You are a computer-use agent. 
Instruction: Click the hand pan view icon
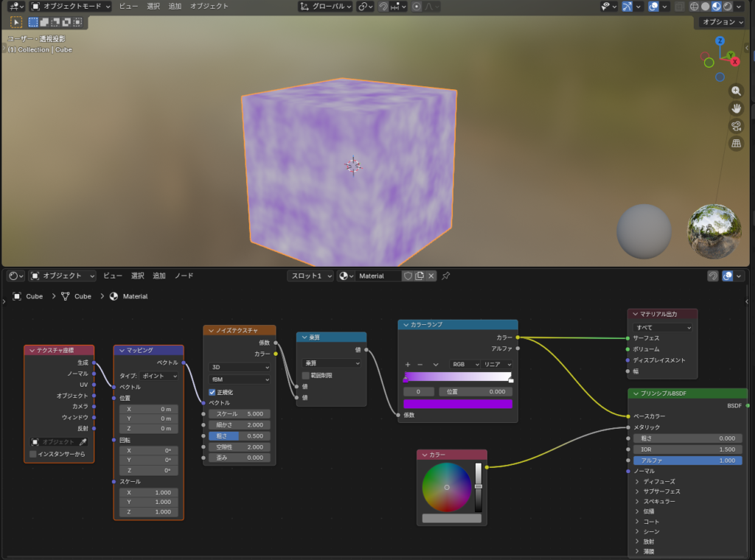click(736, 108)
